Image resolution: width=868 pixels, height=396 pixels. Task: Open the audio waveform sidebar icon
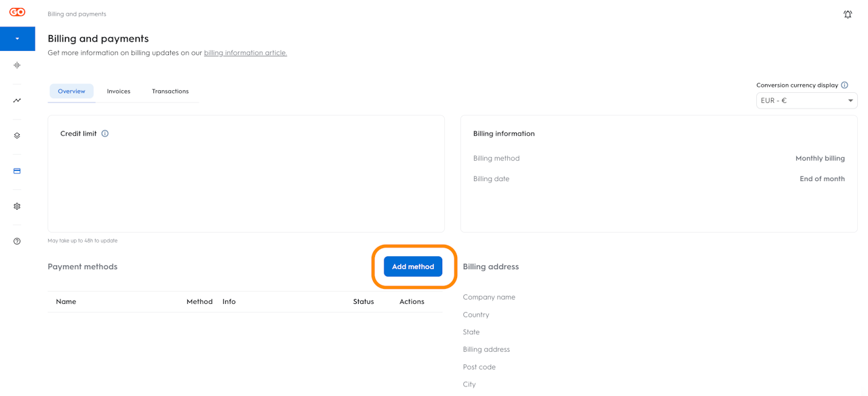click(x=17, y=65)
